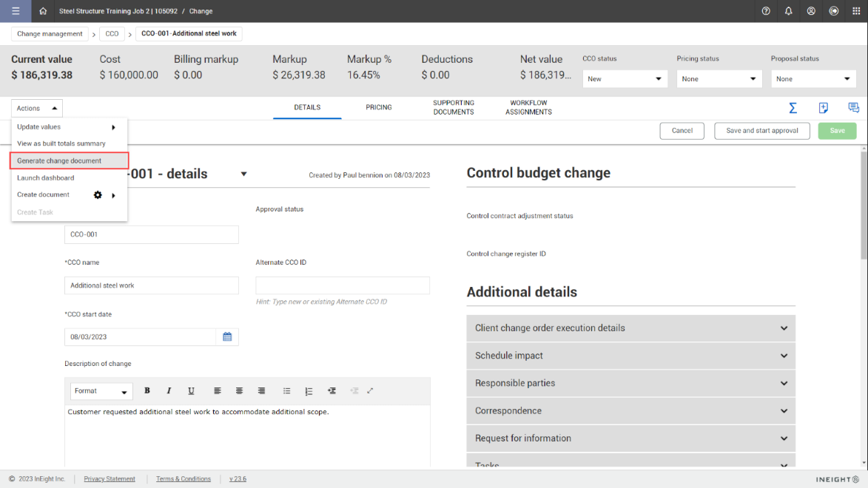This screenshot has width=868, height=488.
Task: Open the app launcher grid icon
Action: point(855,11)
